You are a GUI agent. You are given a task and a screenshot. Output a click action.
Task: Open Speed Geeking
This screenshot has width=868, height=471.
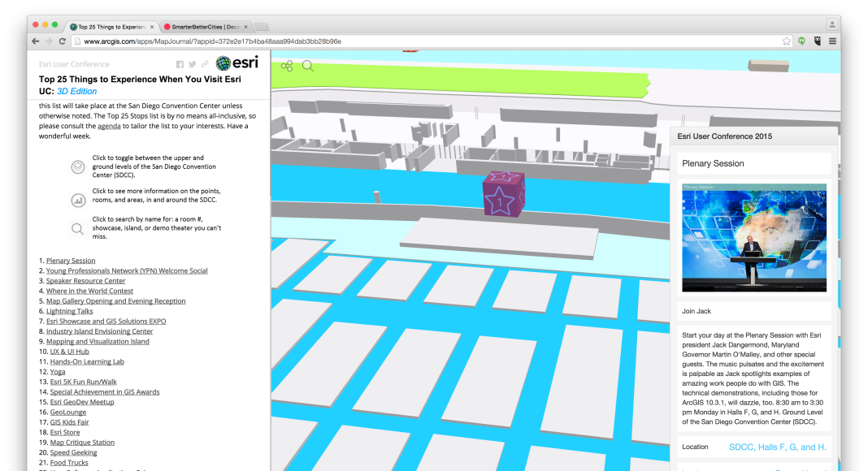click(x=73, y=453)
